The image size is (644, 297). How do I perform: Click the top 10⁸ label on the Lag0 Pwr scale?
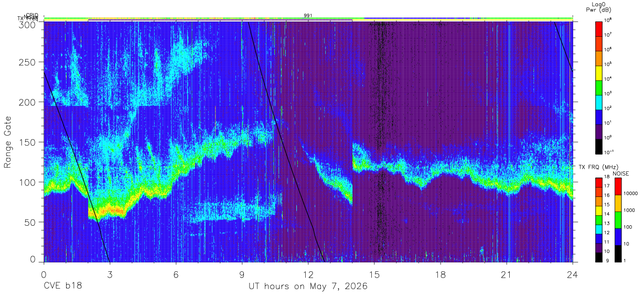608,20
